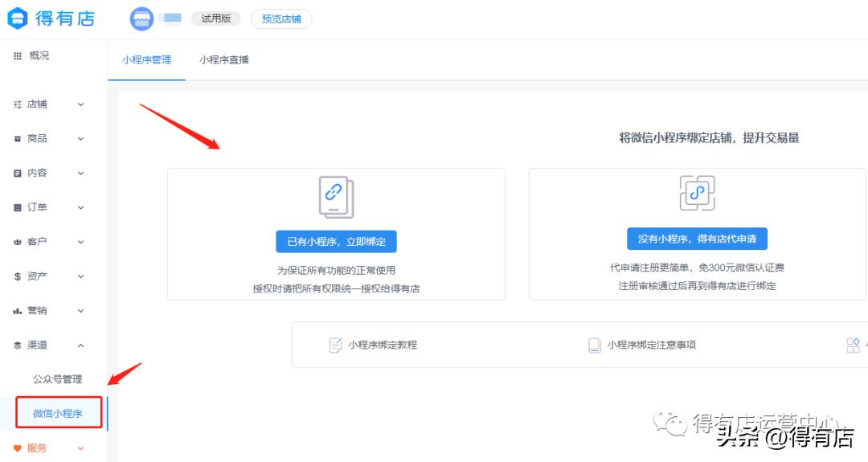The height and width of the screenshot is (462, 868).
Task: Open 微信小程序 in the sidebar
Action: (x=58, y=413)
